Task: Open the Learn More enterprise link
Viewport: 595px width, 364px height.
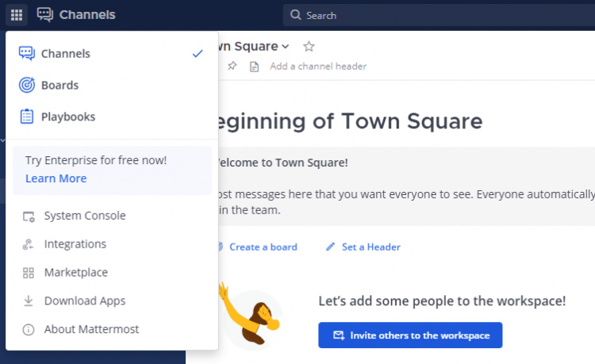Action: pos(56,178)
